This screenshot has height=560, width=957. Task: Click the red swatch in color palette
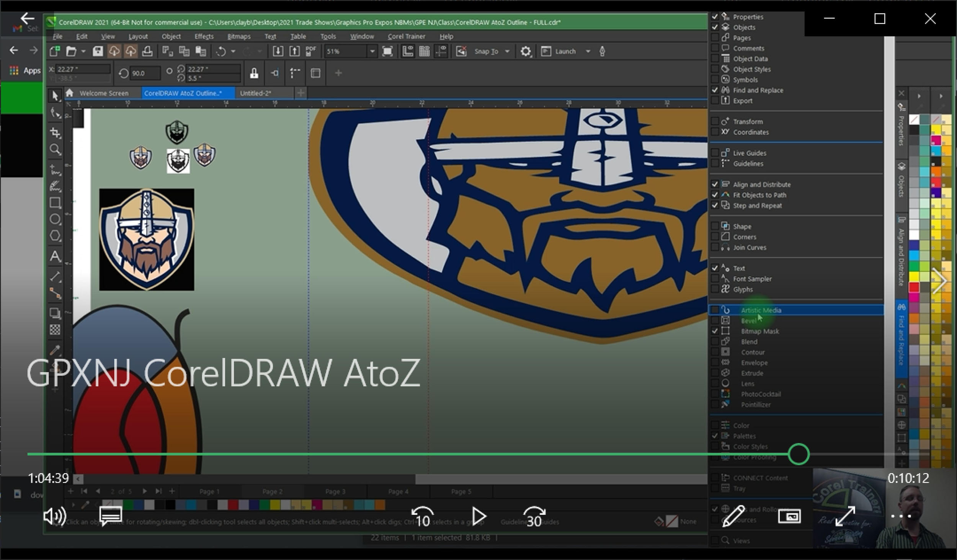914,287
